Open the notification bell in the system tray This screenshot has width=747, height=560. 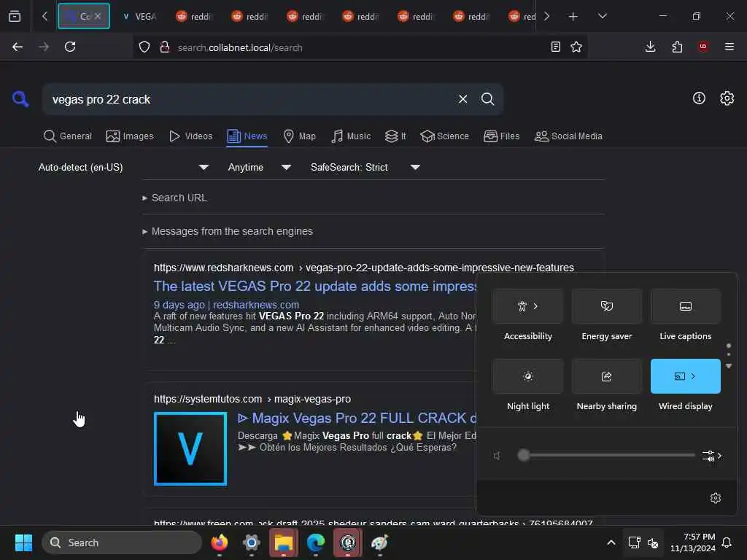pyautogui.click(x=727, y=542)
